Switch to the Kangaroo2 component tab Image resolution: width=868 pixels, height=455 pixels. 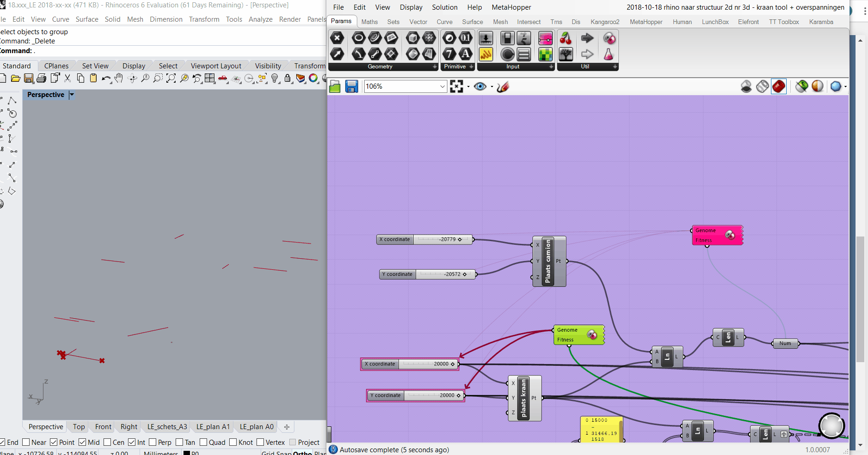pyautogui.click(x=605, y=22)
